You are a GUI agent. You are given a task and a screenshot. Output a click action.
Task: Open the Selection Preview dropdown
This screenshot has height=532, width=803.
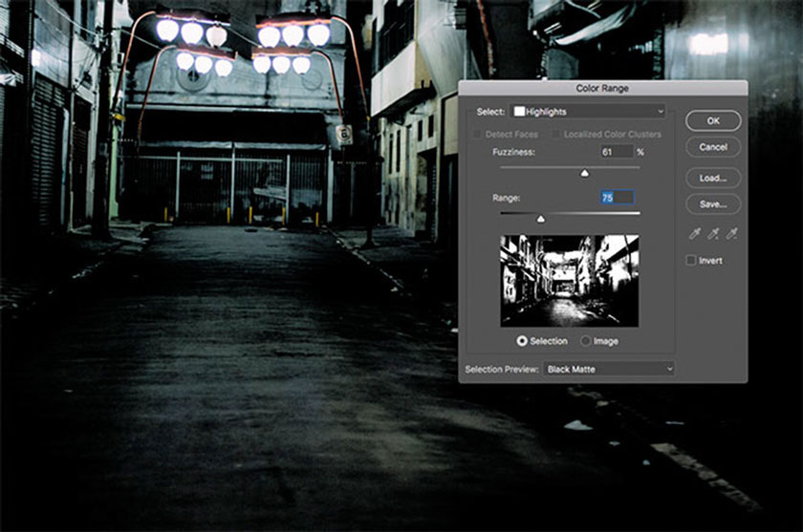coord(608,369)
